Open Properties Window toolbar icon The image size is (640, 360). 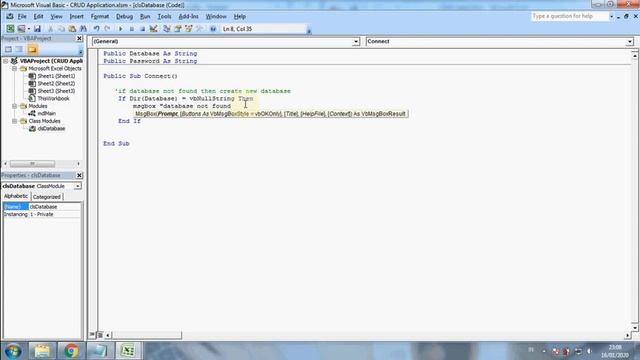[178, 29]
